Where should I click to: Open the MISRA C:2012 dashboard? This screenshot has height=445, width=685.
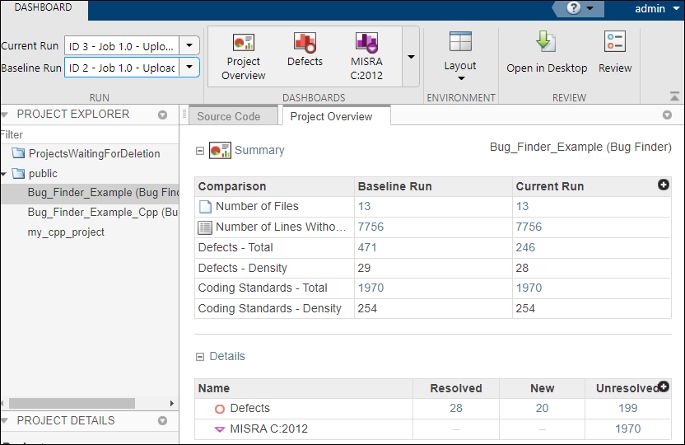coord(366,44)
